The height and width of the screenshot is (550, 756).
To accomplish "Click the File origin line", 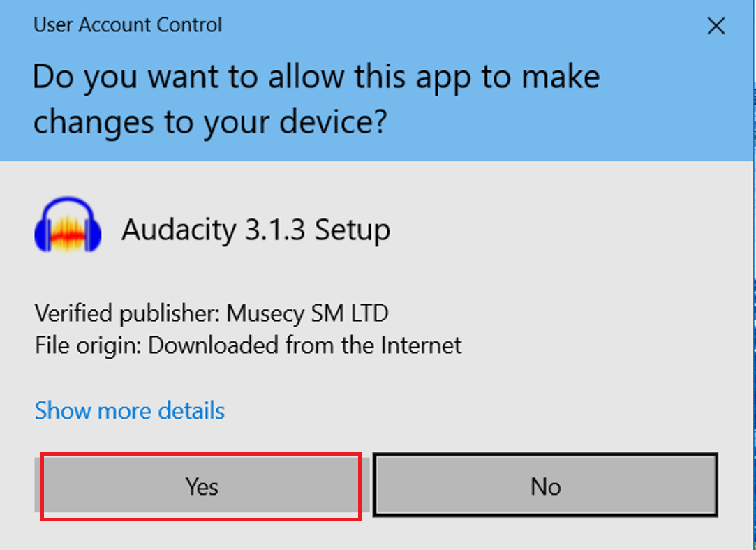I will tap(249, 345).
